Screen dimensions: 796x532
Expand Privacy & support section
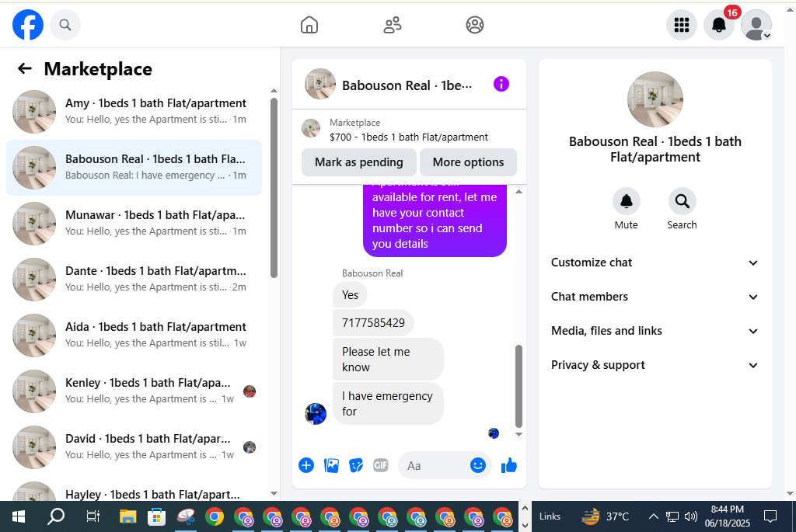tap(655, 365)
